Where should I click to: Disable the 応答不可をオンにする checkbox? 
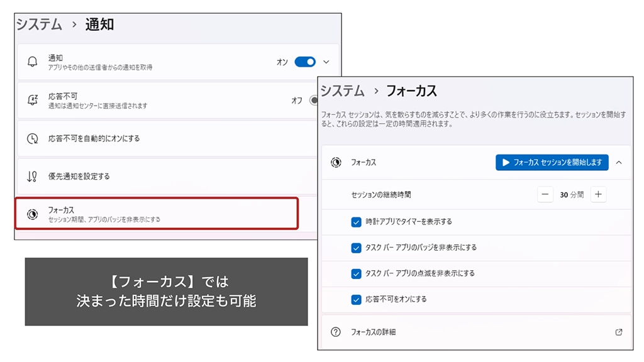356,299
